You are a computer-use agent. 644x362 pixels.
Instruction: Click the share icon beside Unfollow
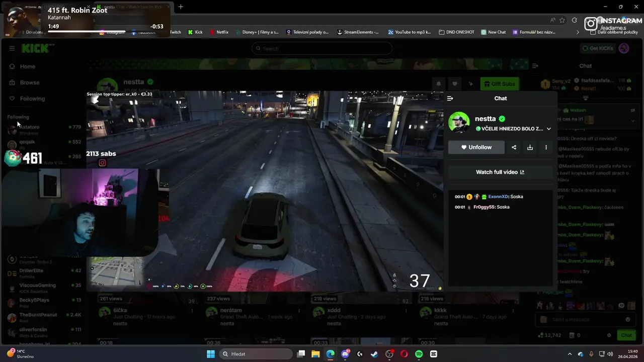[514, 147]
